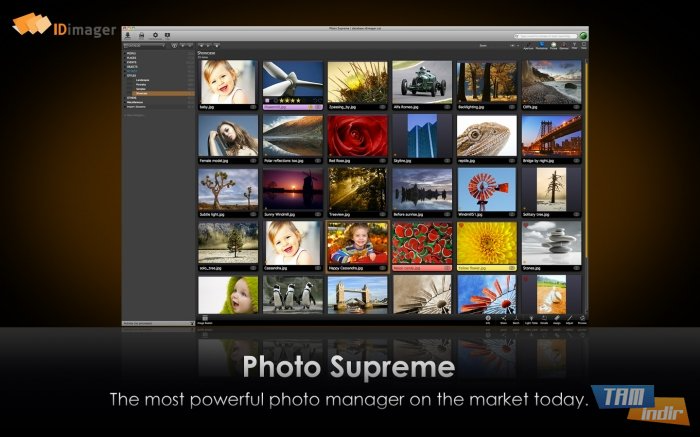700x437 pixels.
Task: Click the purple color label on the wind turbine thumbnail
Action: (x=267, y=101)
